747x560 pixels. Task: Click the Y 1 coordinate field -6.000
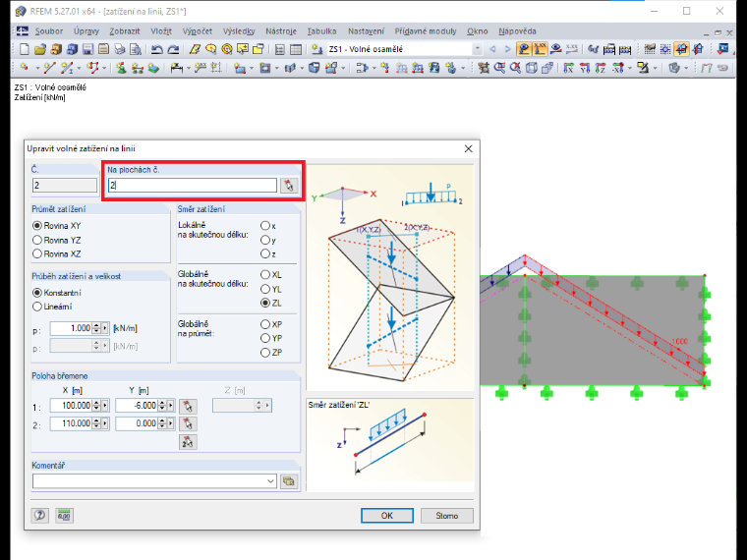(137, 406)
